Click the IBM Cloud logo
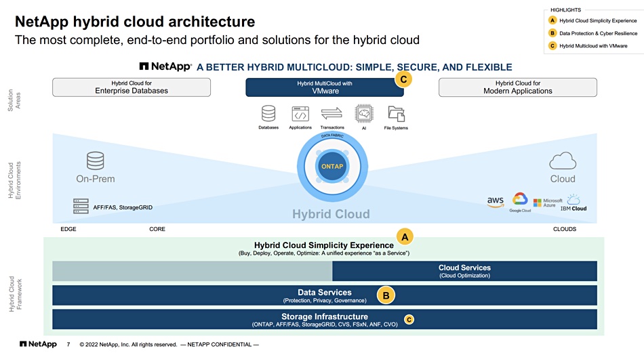This screenshot has width=644, height=355. pos(573,203)
